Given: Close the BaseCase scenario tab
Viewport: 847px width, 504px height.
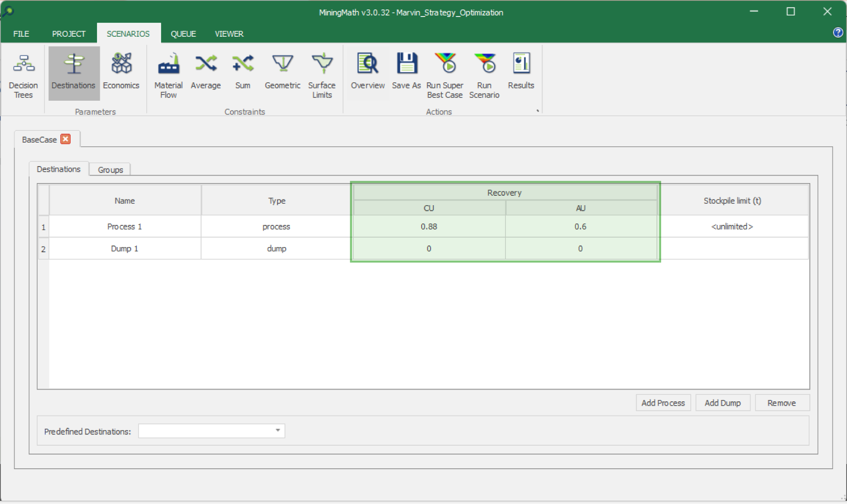Looking at the screenshot, I should (66, 139).
